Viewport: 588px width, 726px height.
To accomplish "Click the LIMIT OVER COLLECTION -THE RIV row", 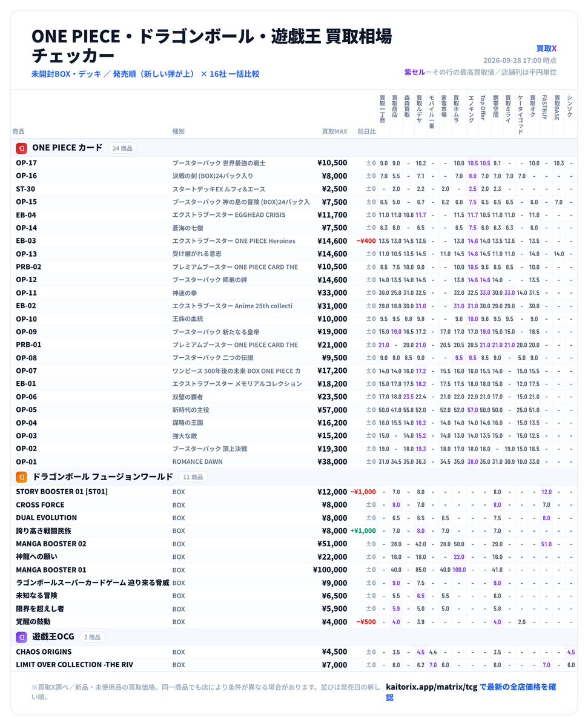I will pyautogui.click(x=74, y=665).
